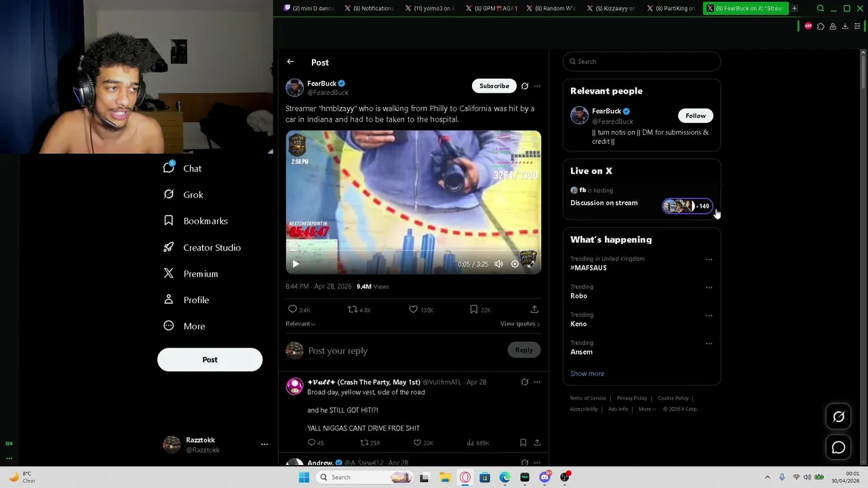Click the taskbar Search box
Screen dimensions: 868x488
tap(365, 477)
